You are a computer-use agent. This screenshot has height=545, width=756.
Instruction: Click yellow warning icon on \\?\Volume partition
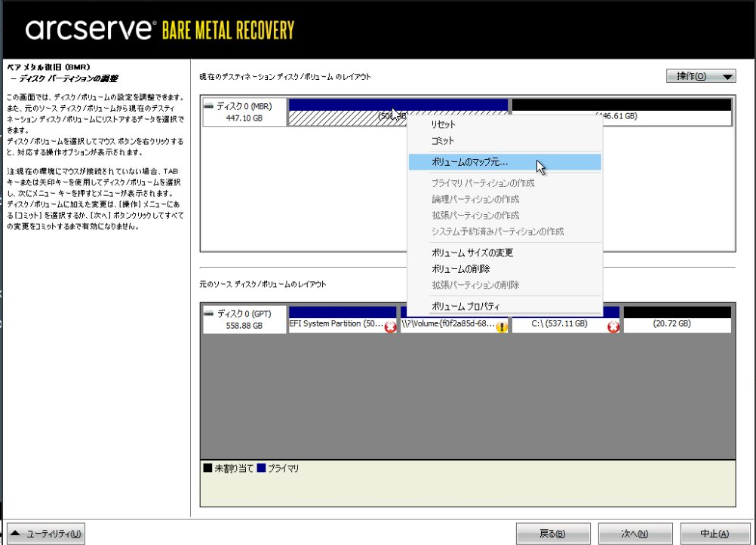[502, 327]
